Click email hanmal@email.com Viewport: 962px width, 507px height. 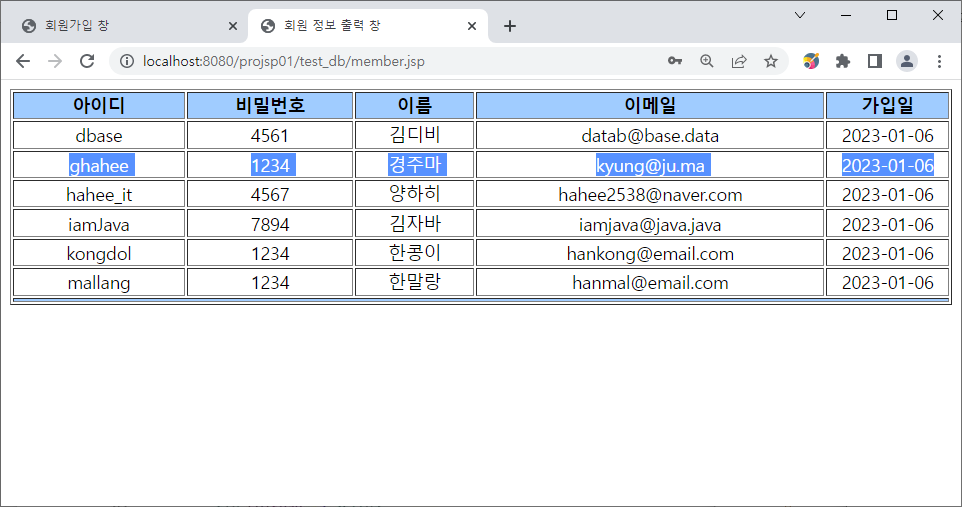tap(650, 283)
